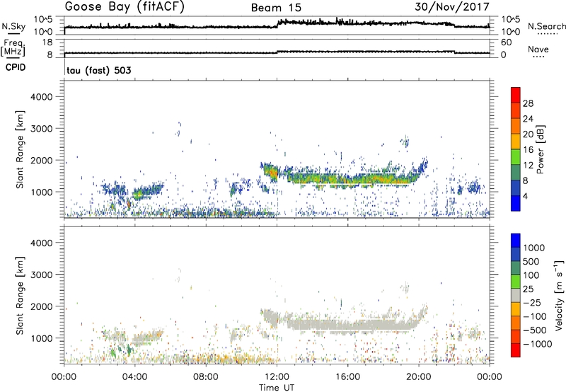Viewport: 566px width, 392px height.
Task: Click the "-25" label on Velocity colorbar
Action: point(532,302)
